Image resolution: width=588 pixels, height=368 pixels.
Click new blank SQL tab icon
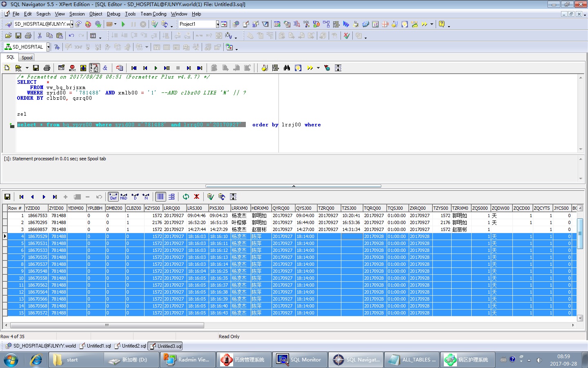pyautogui.click(x=7, y=68)
